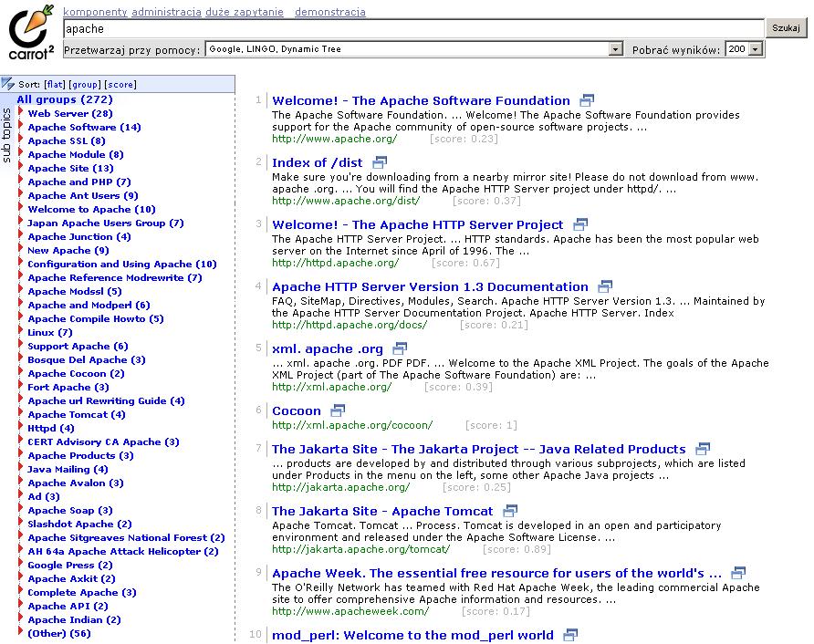The image size is (814, 644).
Task: Expand the 'Apache Site (13)' group arrow
Action: (21, 167)
